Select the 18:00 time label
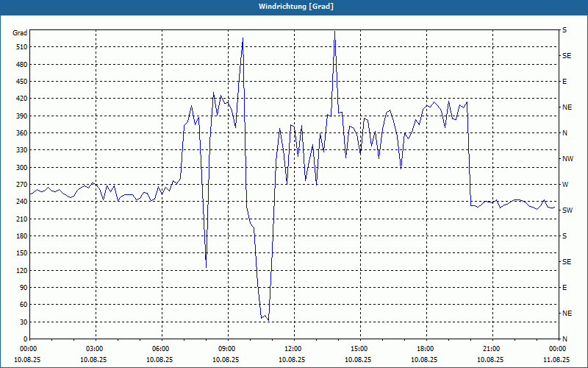 pyautogui.click(x=424, y=348)
